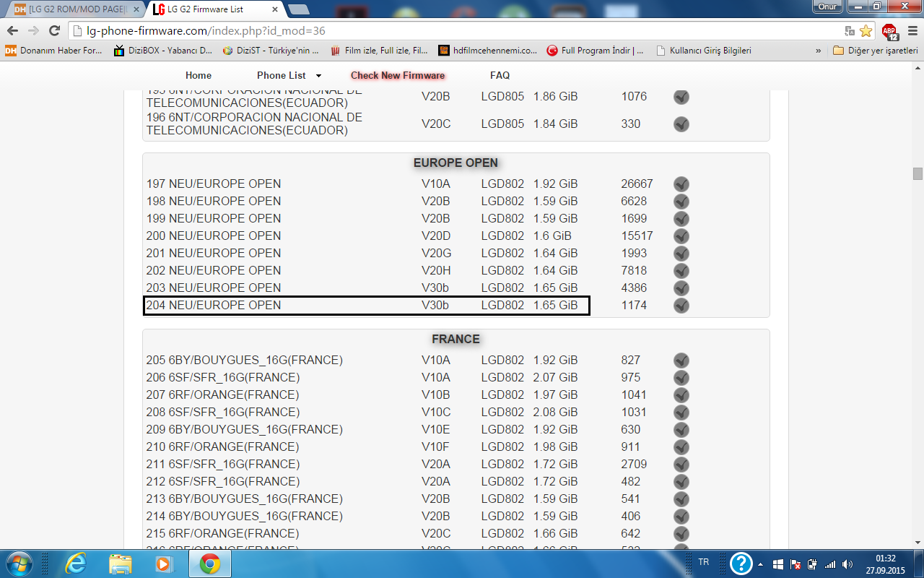Screen dimensions: 924x578
Task: Go back with the browser back arrow
Action: pos(13,31)
